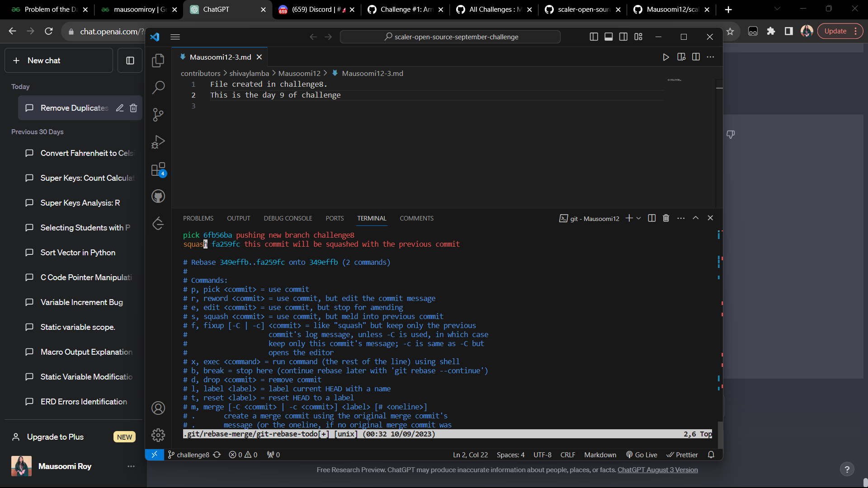The height and width of the screenshot is (488, 868).
Task: Toggle the primary side bar visibility
Action: pyautogui.click(x=594, y=37)
